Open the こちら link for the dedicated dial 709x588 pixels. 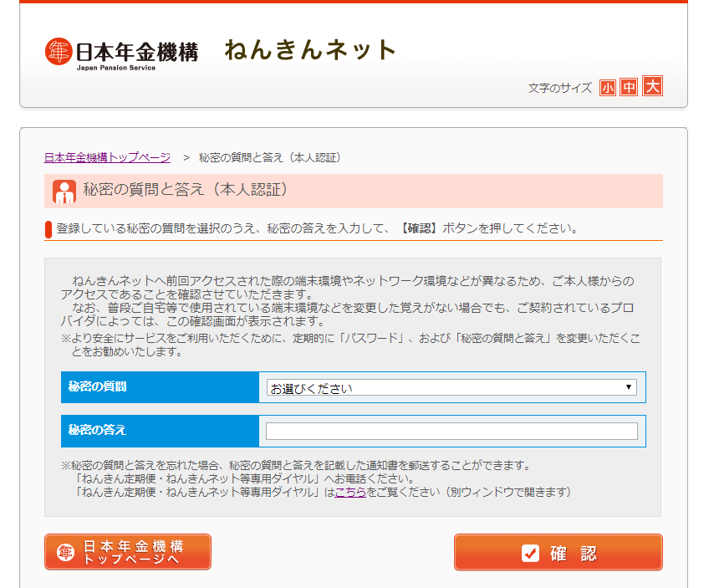350,493
